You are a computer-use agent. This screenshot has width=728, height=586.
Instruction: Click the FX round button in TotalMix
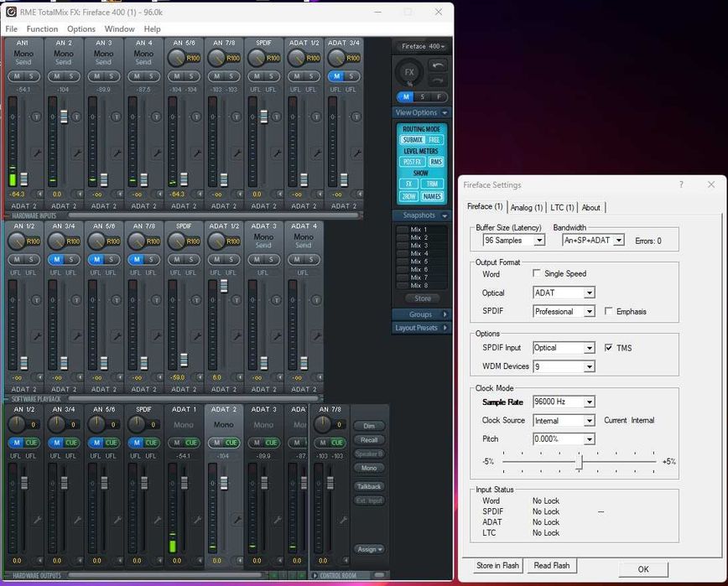point(409,72)
